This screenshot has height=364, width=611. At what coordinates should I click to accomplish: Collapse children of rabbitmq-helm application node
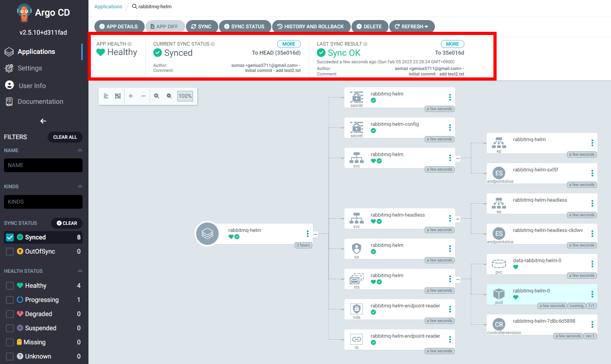[315, 234]
